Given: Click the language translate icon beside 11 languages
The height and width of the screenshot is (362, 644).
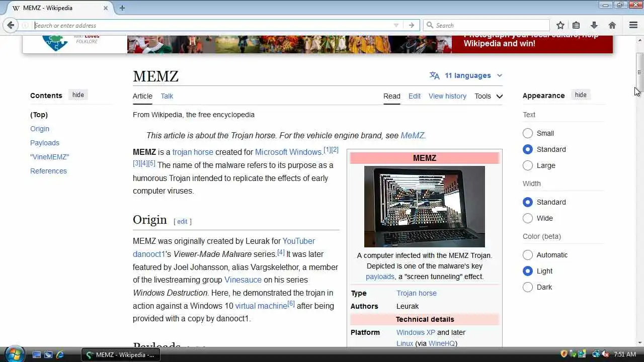Looking at the screenshot, I should pyautogui.click(x=435, y=75).
